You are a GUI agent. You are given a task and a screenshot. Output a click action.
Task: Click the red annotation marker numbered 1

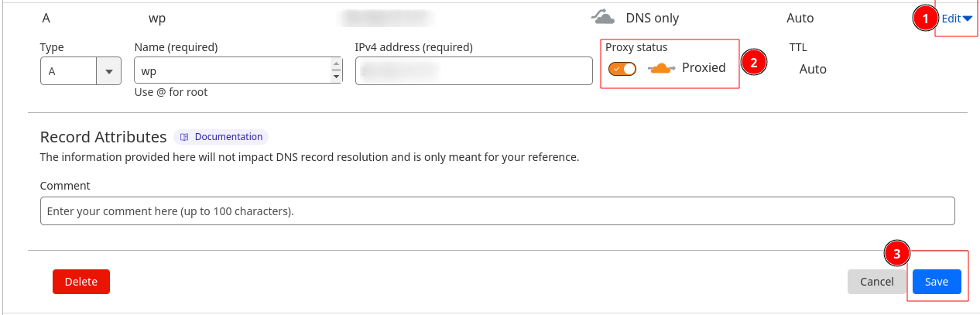tap(922, 19)
